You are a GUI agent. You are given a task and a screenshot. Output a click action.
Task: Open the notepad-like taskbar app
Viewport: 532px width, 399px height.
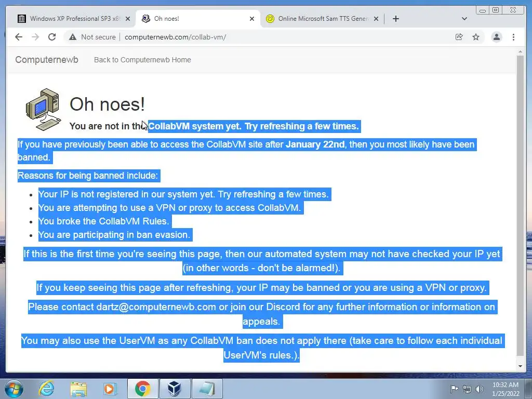pos(207,389)
